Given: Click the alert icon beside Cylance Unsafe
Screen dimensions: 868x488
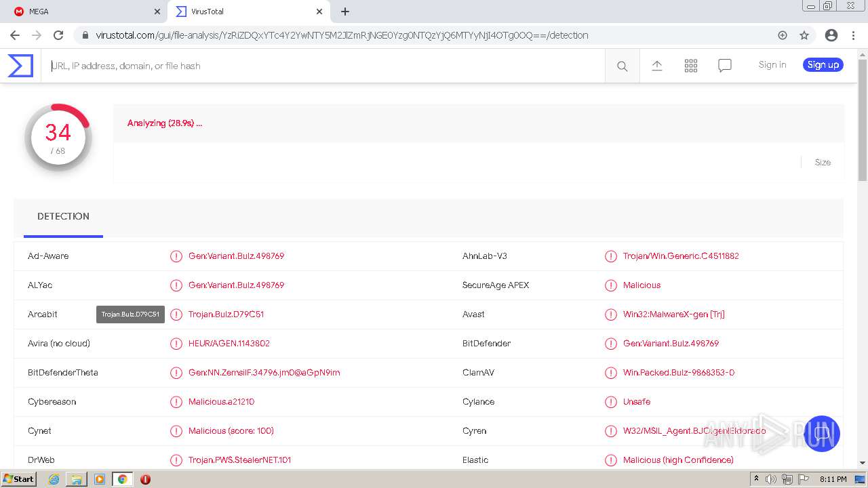Looking at the screenshot, I should [x=610, y=402].
